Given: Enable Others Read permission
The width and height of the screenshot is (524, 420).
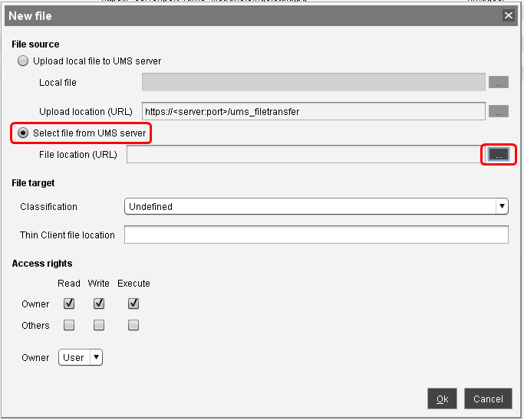Looking at the screenshot, I should pyautogui.click(x=69, y=325).
